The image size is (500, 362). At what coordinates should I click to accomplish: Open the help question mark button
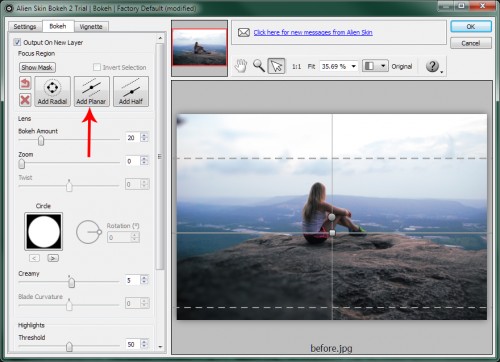click(x=432, y=66)
